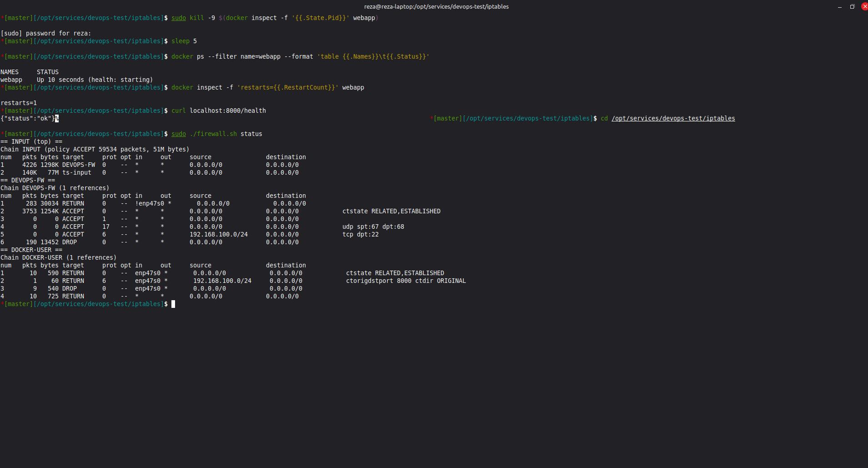Click the DEVOPS-FW target in INPUT chain
The width and height of the screenshot is (868, 468).
tap(79, 165)
